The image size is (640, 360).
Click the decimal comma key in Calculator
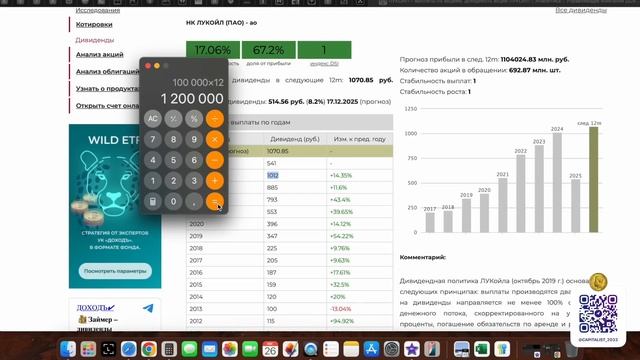point(194,201)
